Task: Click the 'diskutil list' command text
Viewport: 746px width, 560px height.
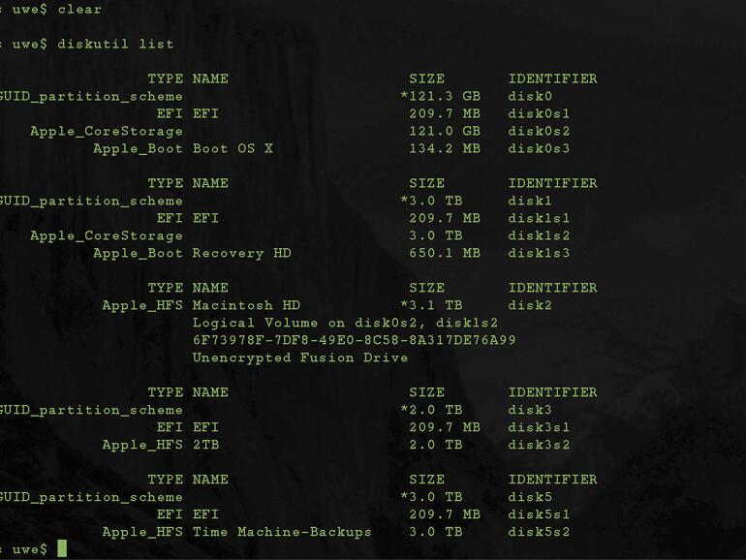Action: [115, 44]
